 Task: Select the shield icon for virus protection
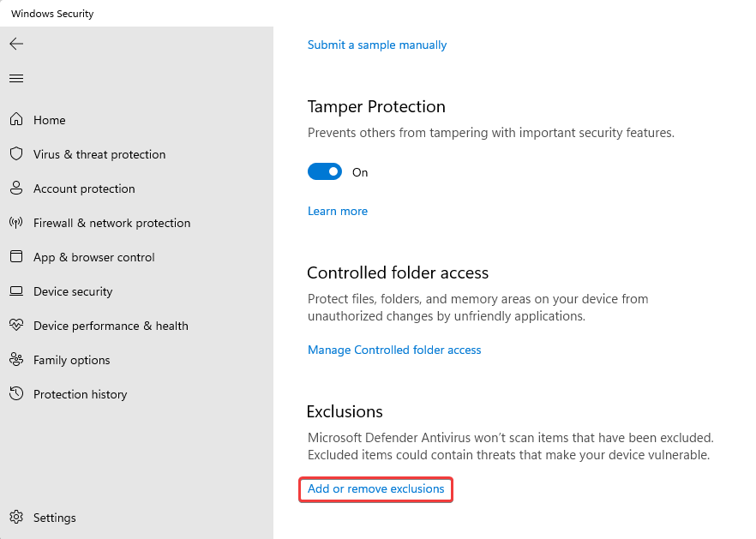point(16,153)
